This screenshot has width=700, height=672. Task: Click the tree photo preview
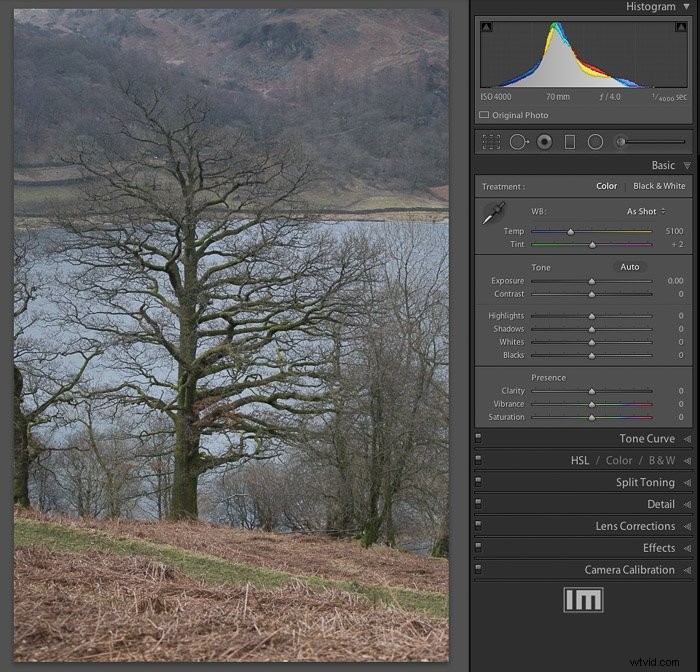click(231, 335)
